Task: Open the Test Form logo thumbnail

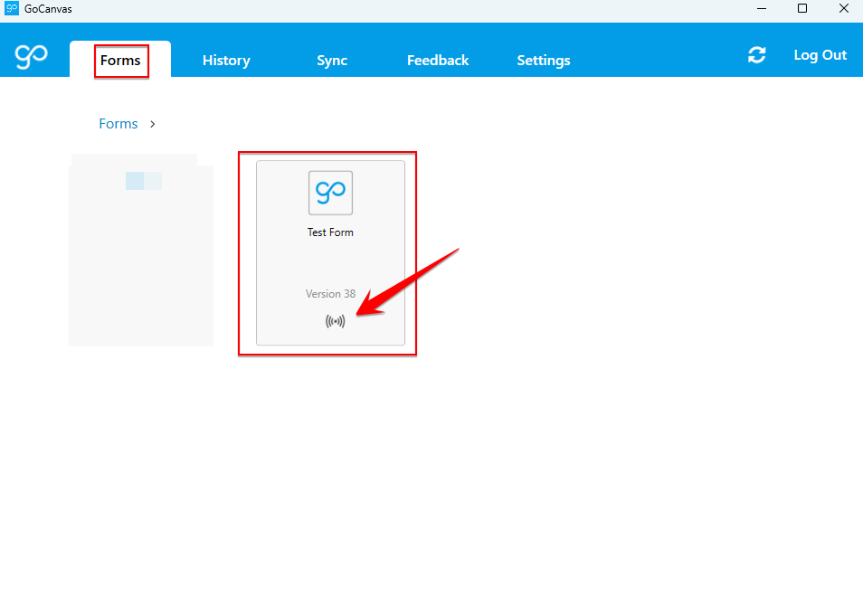Action: (x=330, y=193)
